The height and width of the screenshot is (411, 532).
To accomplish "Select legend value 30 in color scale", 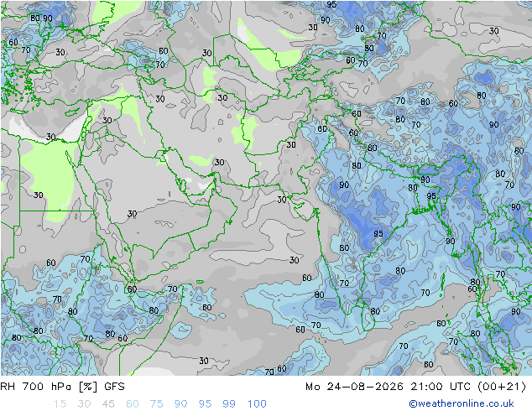I will tap(84, 404).
